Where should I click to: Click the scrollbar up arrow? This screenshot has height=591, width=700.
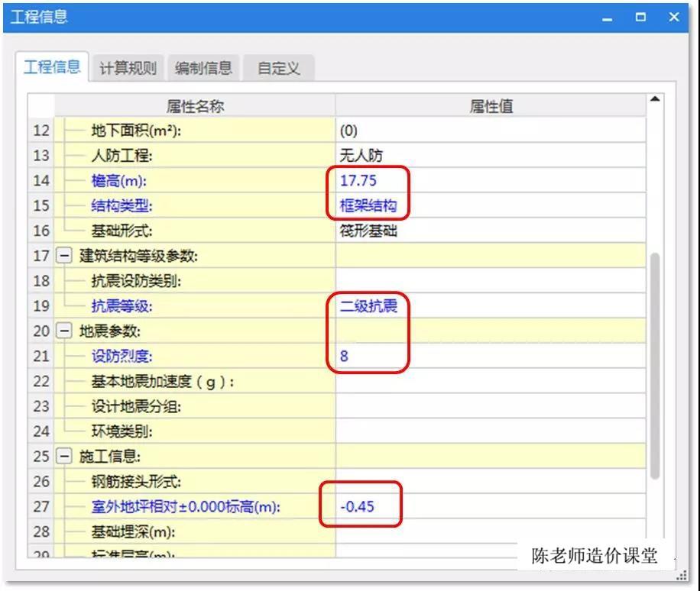pyautogui.click(x=655, y=99)
